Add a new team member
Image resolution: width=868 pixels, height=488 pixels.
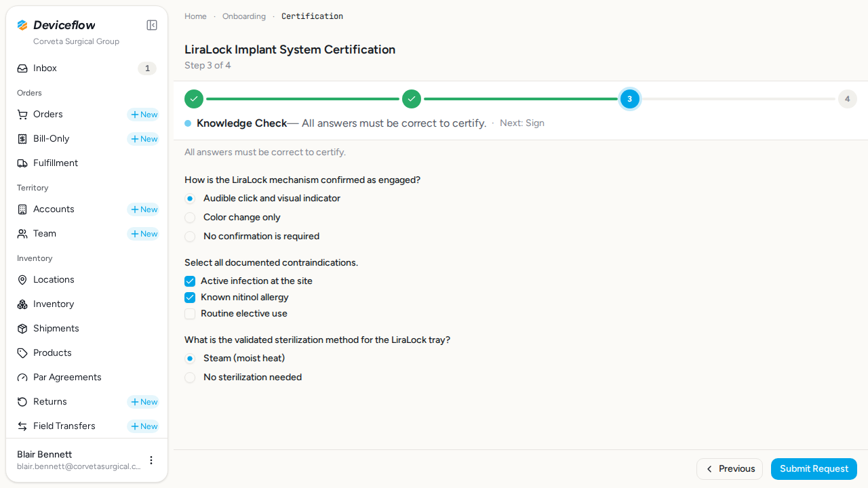click(143, 234)
